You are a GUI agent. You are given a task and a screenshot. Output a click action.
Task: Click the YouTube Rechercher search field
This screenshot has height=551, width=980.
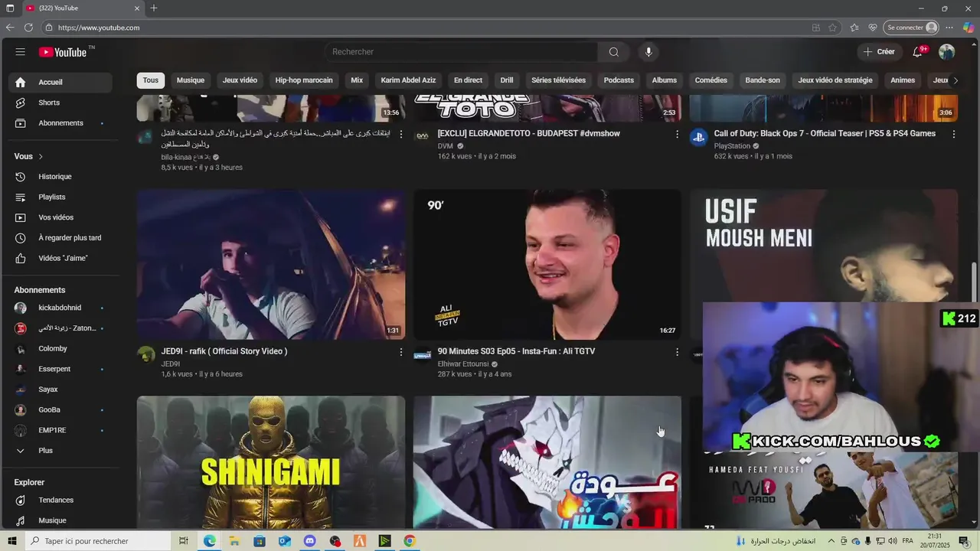[x=461, y=52]
